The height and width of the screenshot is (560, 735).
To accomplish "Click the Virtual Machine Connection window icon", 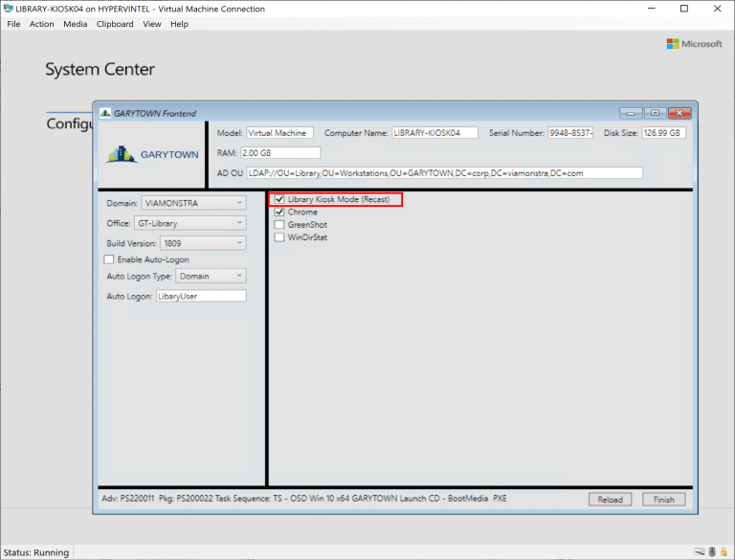I will pos(9,9).
